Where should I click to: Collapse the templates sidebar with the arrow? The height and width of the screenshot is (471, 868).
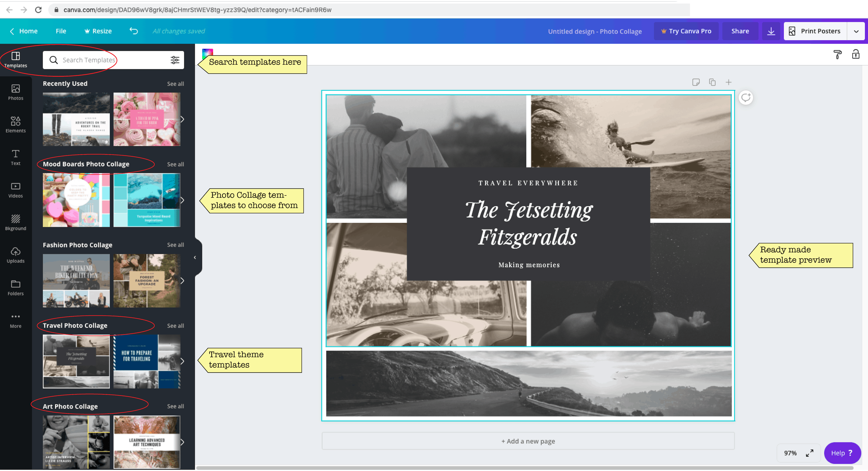[195, 257]
